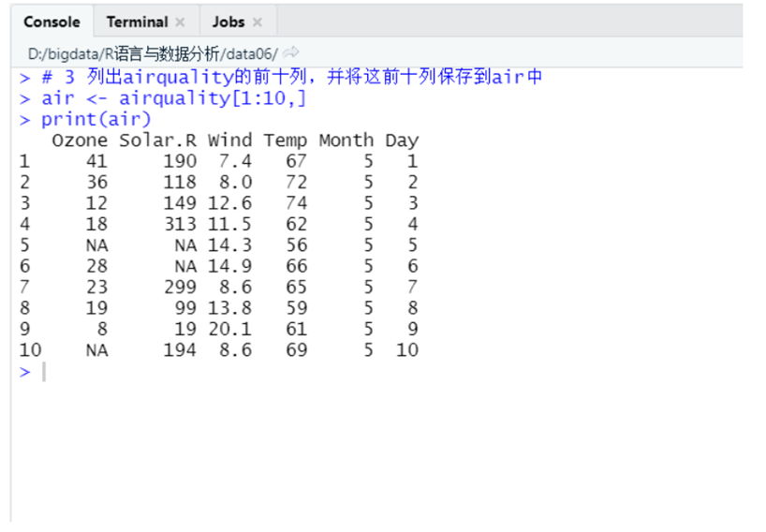The width and height of the screenshot is (766, 532).
Task: Click Solar.R value 190
Action: (180, 161)
